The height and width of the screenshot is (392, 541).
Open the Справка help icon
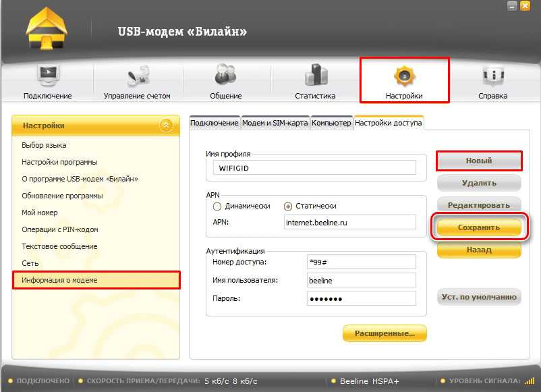pyautogui.click(x=493, y=75)
